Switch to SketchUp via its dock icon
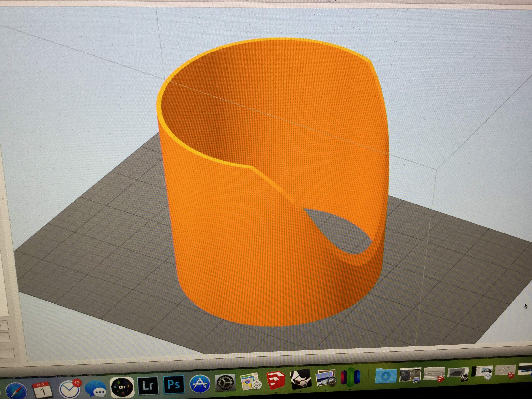 276,380
